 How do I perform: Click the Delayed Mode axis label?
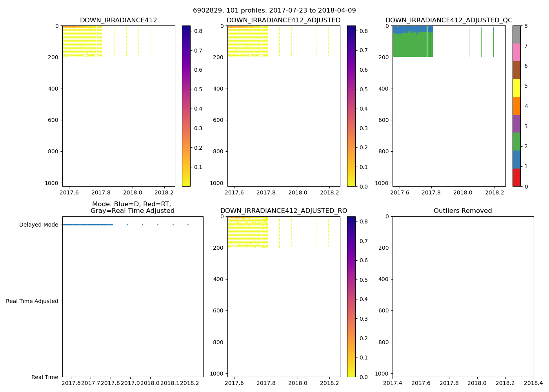38,225
